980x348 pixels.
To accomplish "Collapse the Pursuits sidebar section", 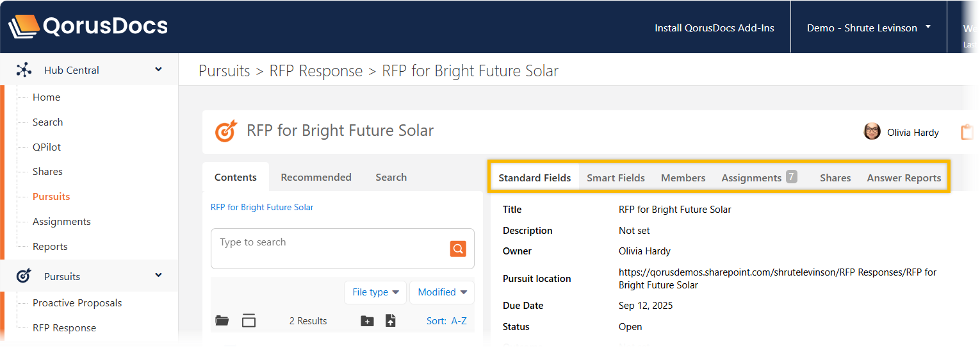I will click(x=158, y=276).
